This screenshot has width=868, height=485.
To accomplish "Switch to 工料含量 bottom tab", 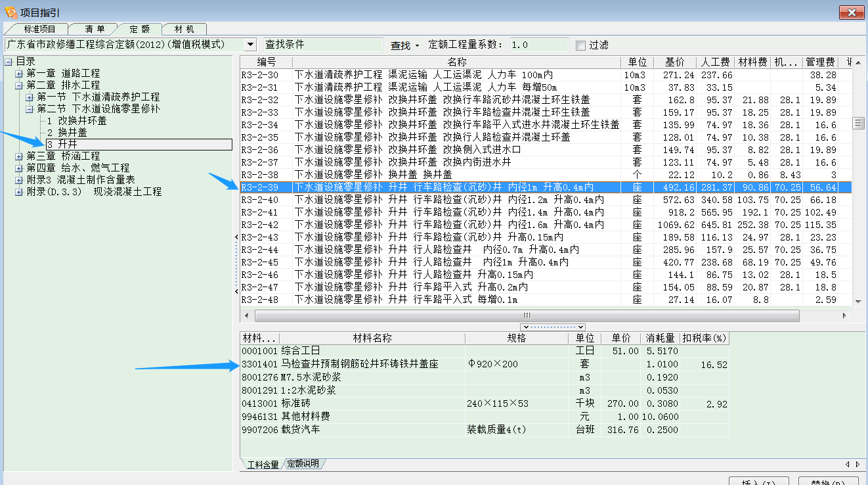I will pyautogui.click(x=263, y=465).
